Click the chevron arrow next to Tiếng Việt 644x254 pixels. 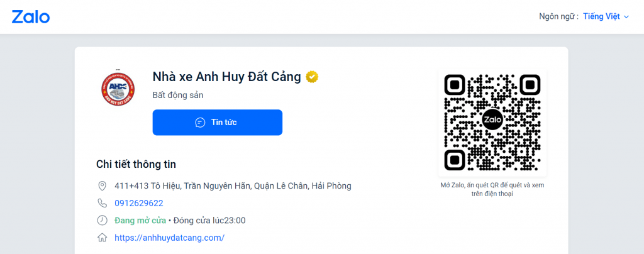coord(626,17)
